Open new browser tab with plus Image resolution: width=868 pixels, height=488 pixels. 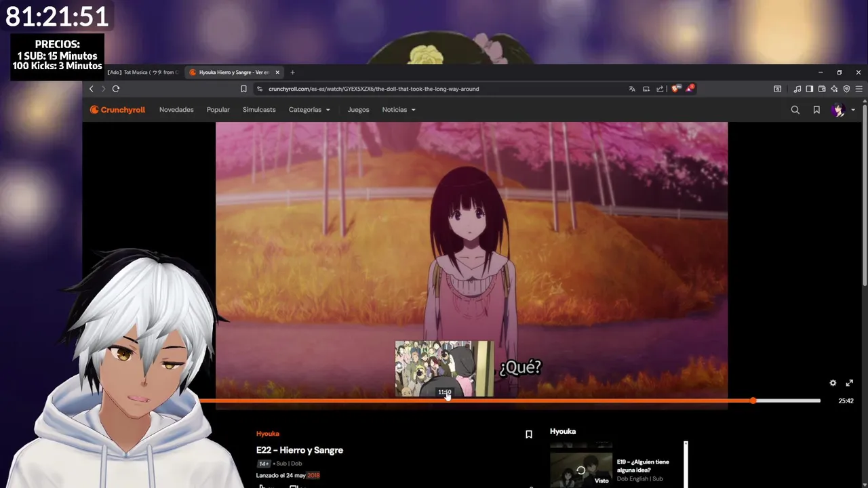[292, 73]
